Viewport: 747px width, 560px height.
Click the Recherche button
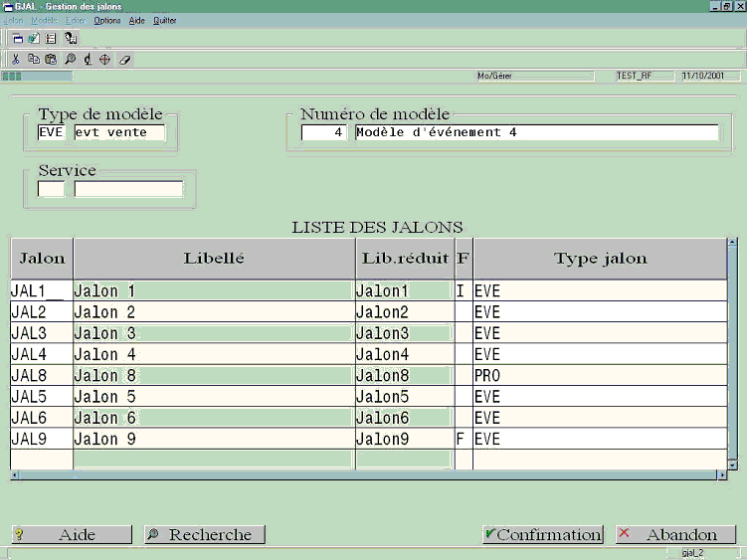click(205, 534)
